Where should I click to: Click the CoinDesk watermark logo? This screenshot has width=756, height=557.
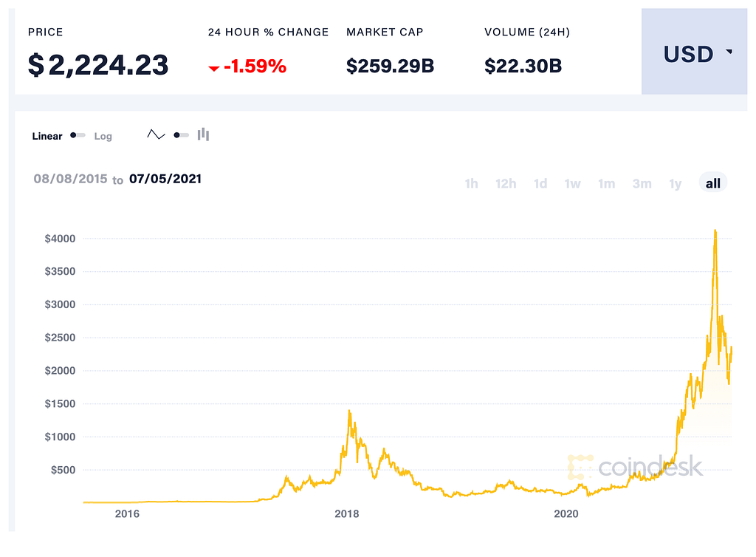pyautogui.click(x=635, y=468)
